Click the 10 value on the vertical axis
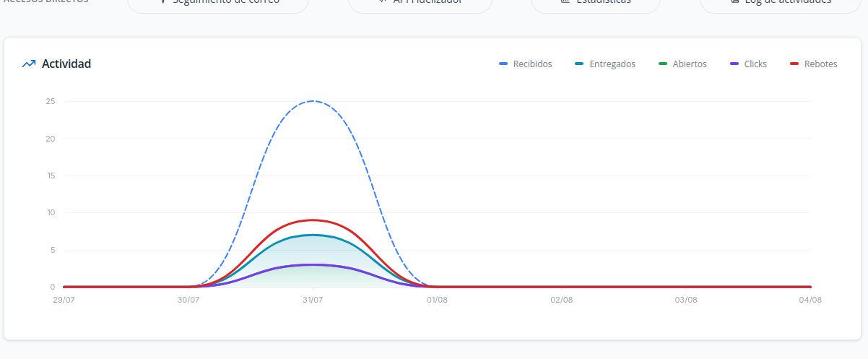The height and width of the screenshot is (359, 868). pos(50,212)
